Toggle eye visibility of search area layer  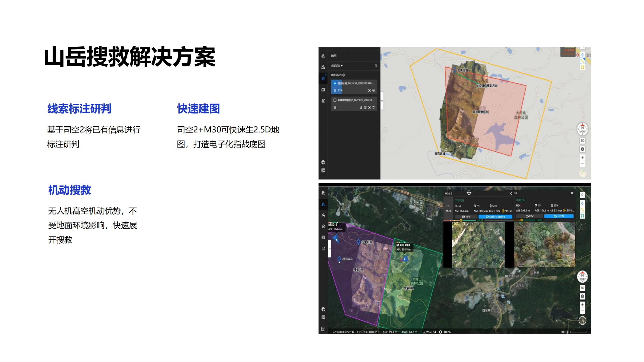[335, 83]
